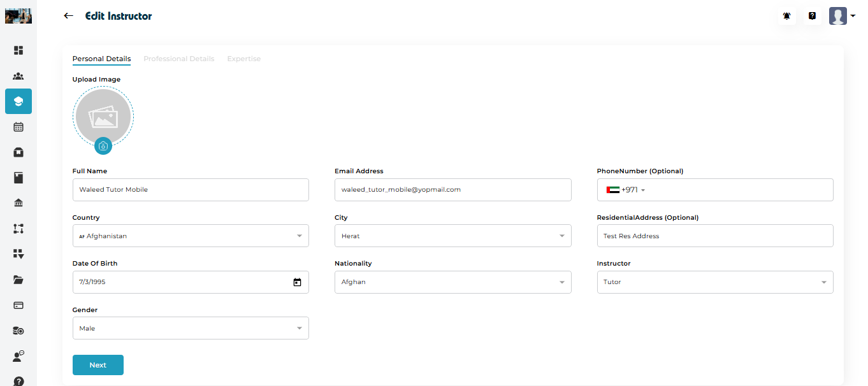The image size is (868, 386).
Task: Expand the Instructor type dropdown showing Tutor
Action: point(714,282)
